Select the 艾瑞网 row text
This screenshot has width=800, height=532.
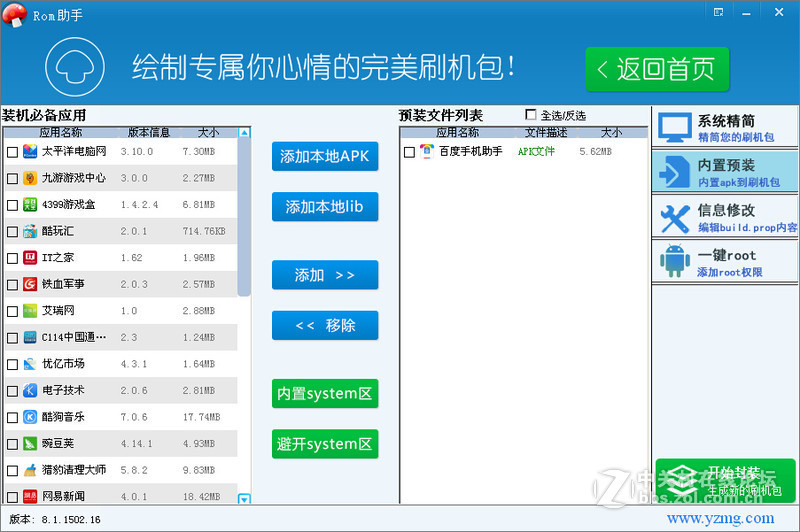point(58,311)
